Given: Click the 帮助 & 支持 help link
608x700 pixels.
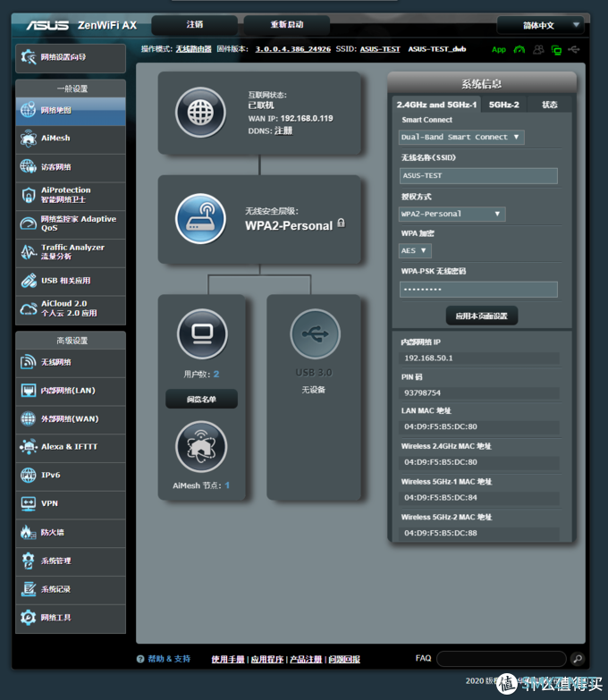Looking at the screenshot, I should (x=169, y=659).
